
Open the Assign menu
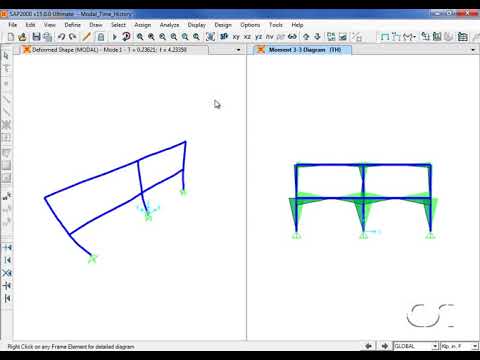143,25
